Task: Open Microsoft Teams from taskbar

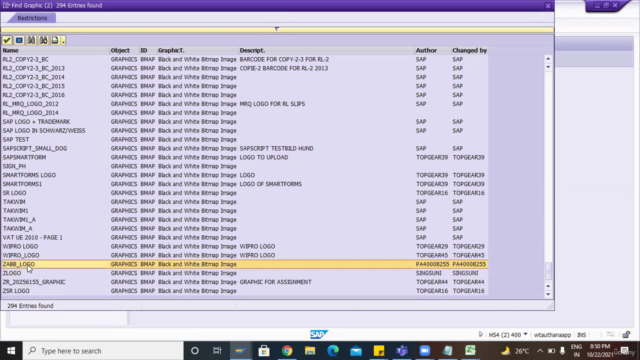Action: (x=402, y=351)
